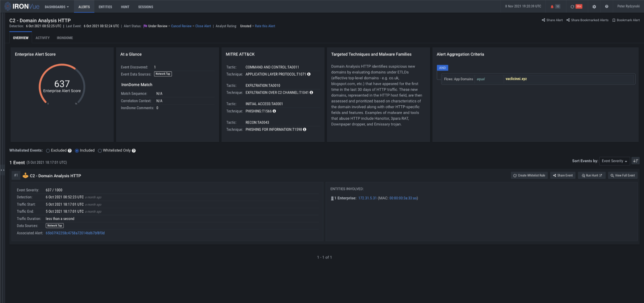This screenshot has width=644, height=303.
Task: Open the help question mark icon
Action: [x=607, y=6]
